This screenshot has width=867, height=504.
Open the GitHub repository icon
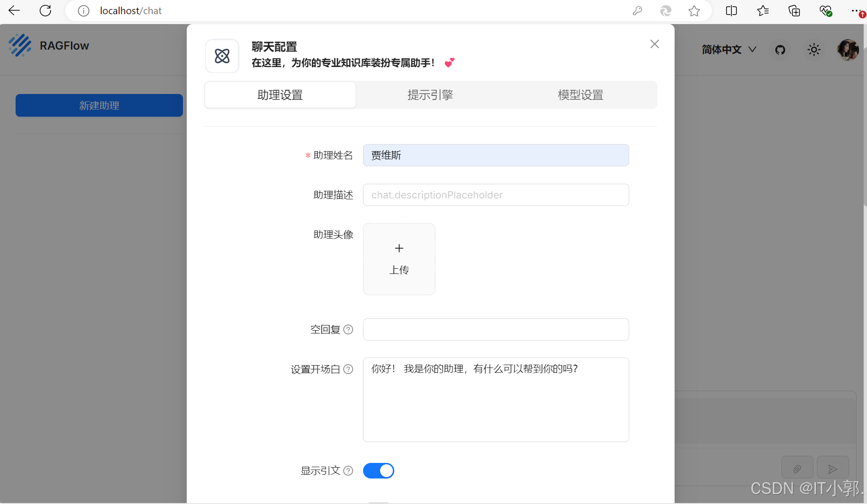click(x=780, y=50)
